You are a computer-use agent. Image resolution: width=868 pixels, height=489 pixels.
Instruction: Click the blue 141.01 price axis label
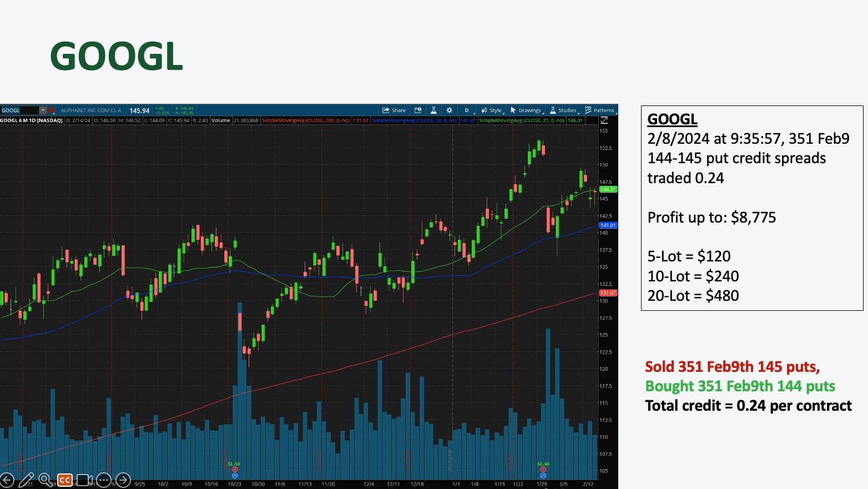point(608,225)
